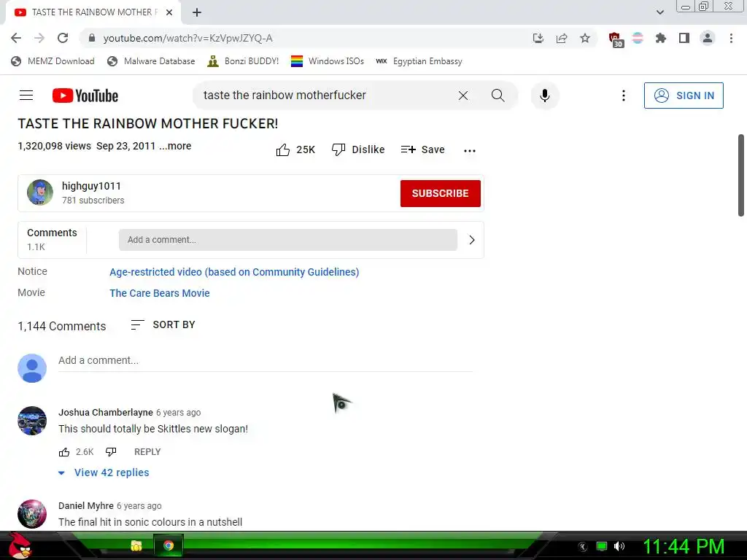
Task: Start voice search with the microphone
Action: click(544, 96)
